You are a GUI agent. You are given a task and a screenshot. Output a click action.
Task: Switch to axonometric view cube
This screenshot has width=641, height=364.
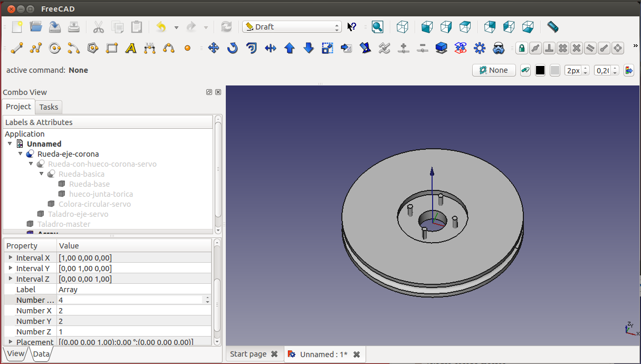pos(403,27)
